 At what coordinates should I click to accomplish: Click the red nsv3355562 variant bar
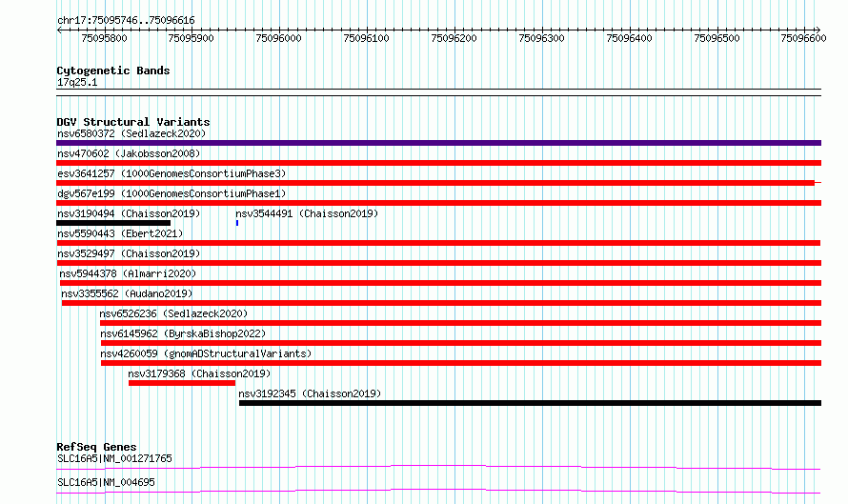(x=442, y=303)
